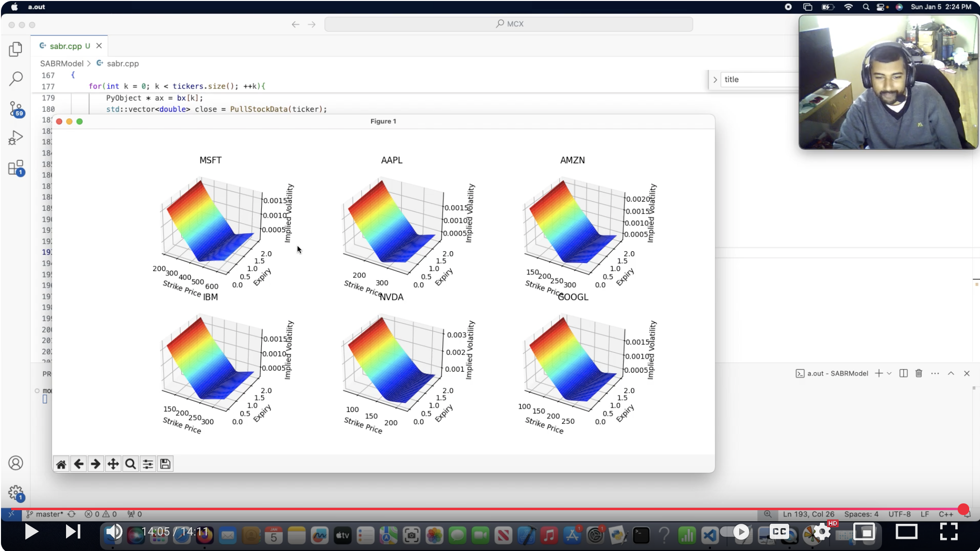Click the a.out - SABRModel terminal label

click(832, 373)
